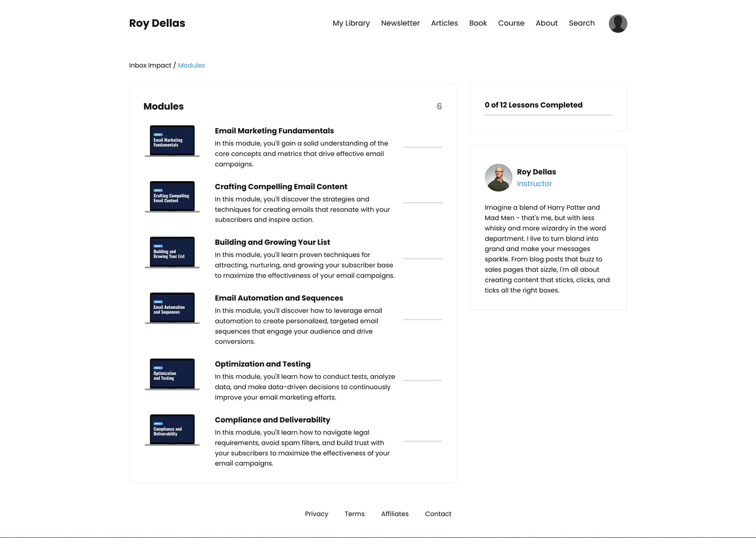Open the Privacy footer link
This screenshot has width=756, height=538.
(317, 514)
